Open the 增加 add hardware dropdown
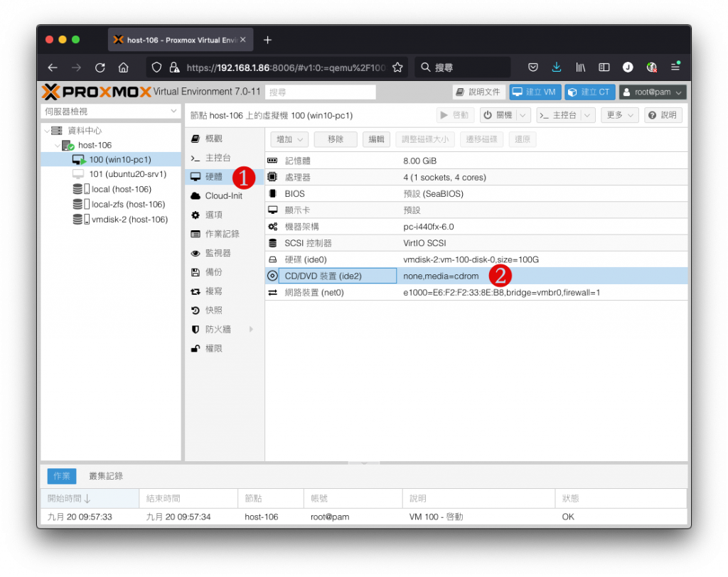The height and width of the screenshot is (577, 728). tap(289, 139)
